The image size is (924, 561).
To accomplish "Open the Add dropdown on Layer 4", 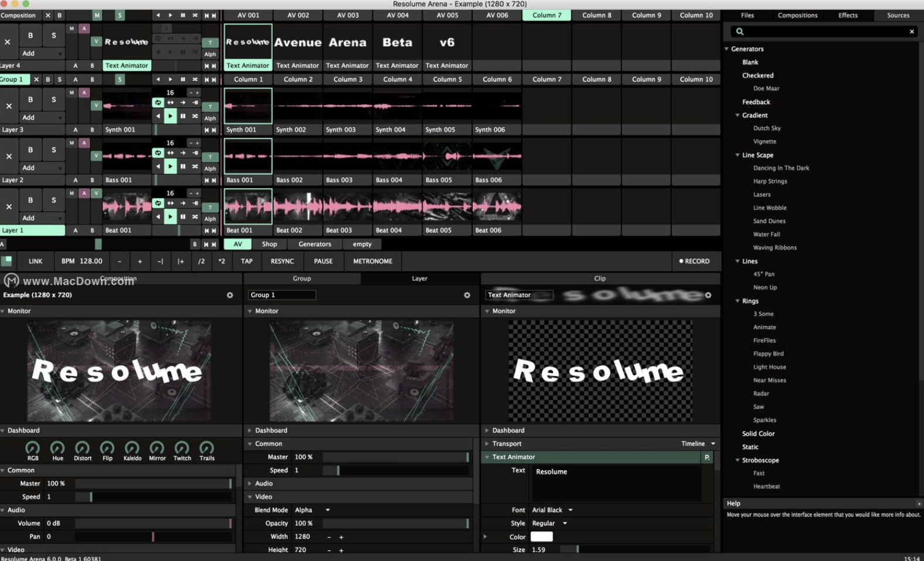I will tap(42, 53).
